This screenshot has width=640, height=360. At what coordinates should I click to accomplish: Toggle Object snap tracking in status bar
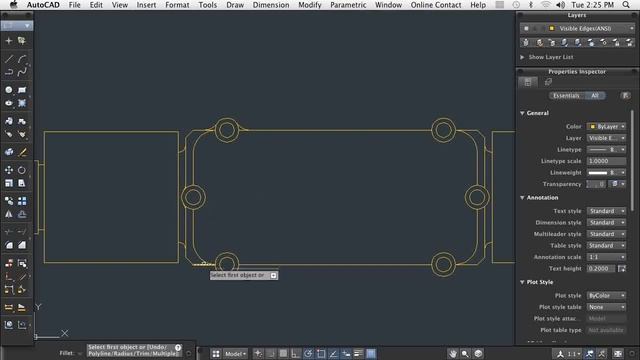(x=333, y=353)
